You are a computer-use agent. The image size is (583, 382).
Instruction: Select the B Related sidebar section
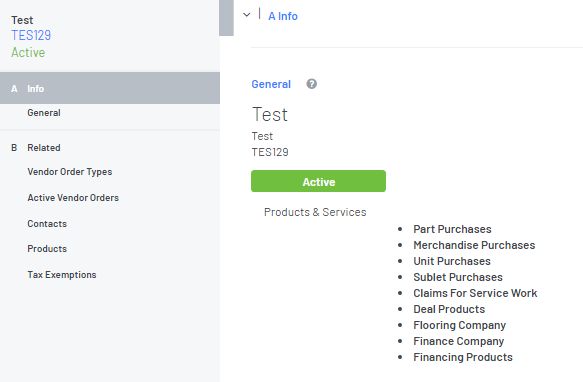pyautogui.click(x=36, y=148)
